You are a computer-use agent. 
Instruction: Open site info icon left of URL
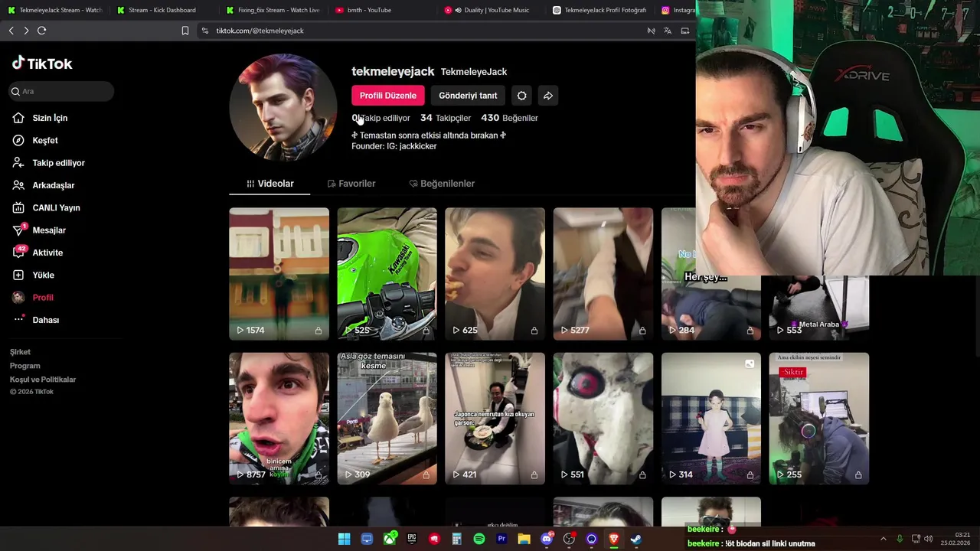click(x=204, y=31)
